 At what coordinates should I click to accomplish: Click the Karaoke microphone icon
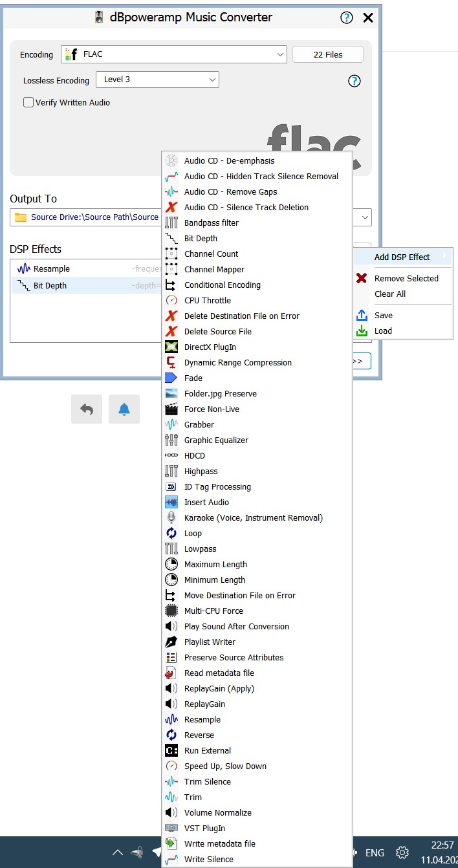coord(171,517)
